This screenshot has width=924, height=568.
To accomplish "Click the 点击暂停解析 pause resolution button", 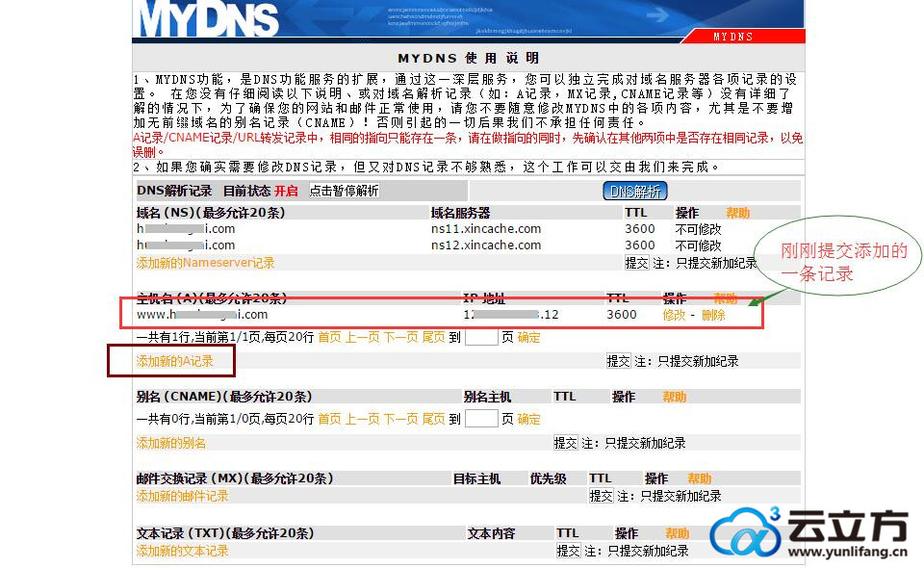I will point(345,191).
